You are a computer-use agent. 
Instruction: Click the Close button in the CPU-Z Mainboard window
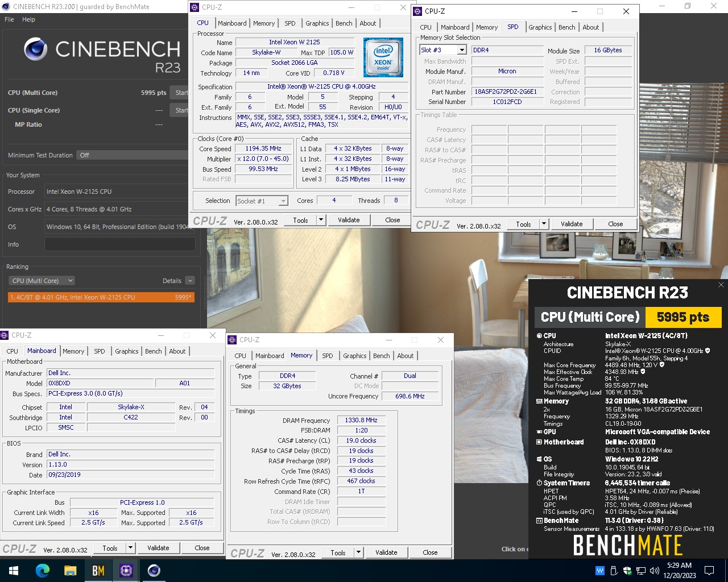click(202, 548)
